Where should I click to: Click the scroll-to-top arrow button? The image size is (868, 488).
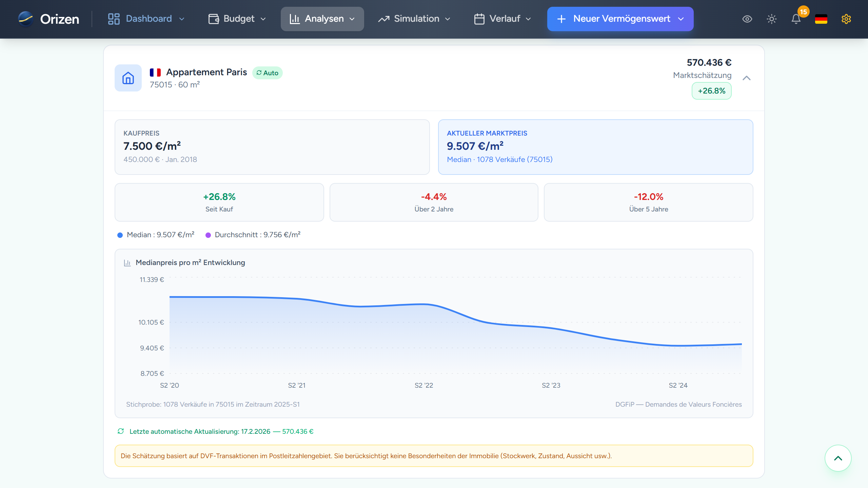838,458
